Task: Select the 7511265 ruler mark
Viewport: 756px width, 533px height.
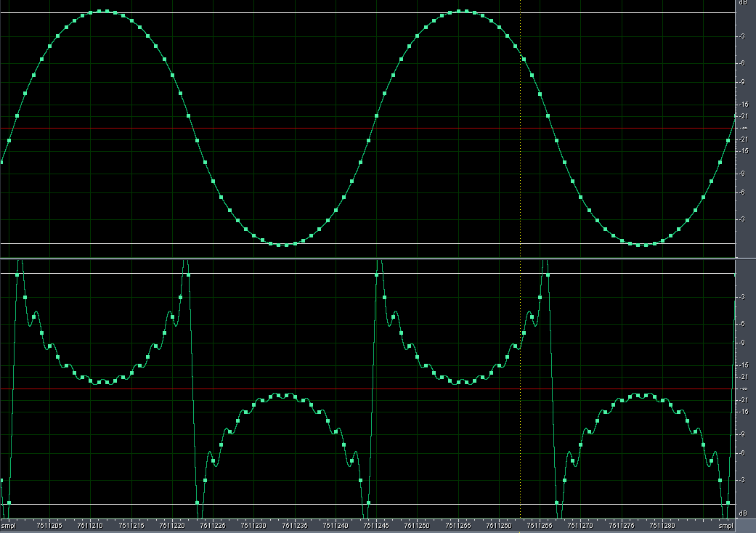Action: coord(540,526)
